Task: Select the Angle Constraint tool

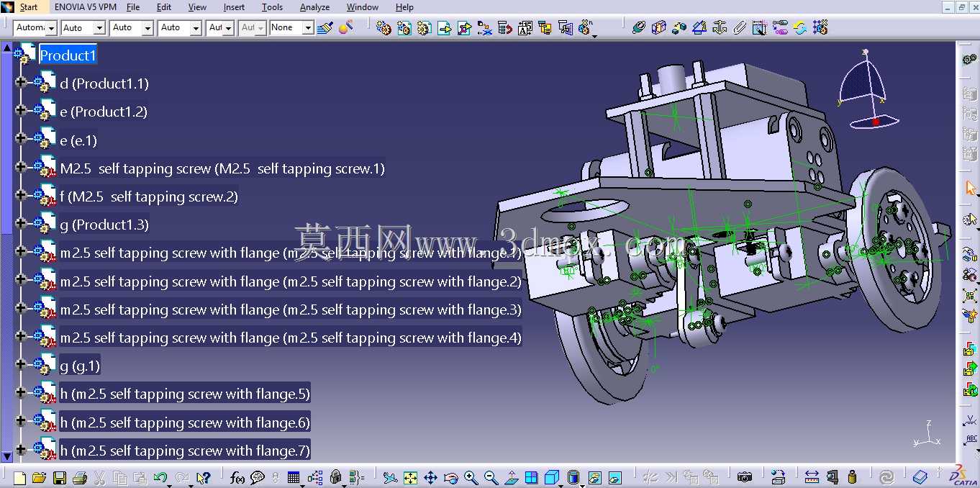Action: [699, 28]
